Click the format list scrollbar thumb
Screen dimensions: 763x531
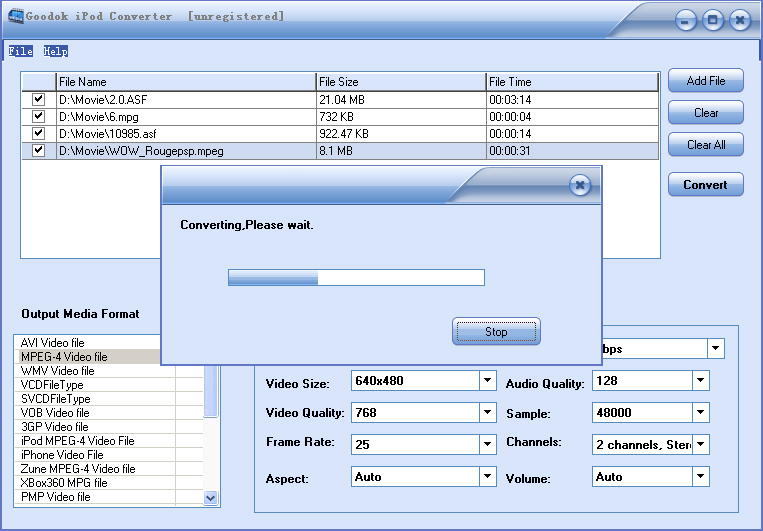click(210, 390)
